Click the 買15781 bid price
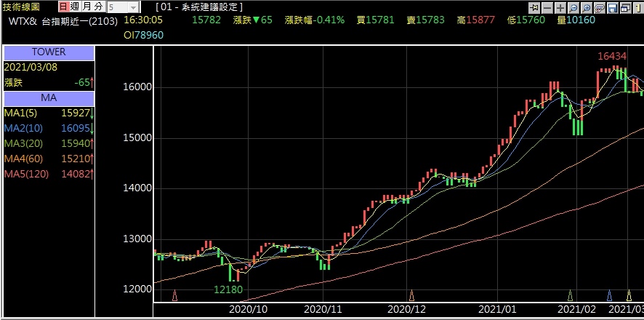 pos(375,20)
